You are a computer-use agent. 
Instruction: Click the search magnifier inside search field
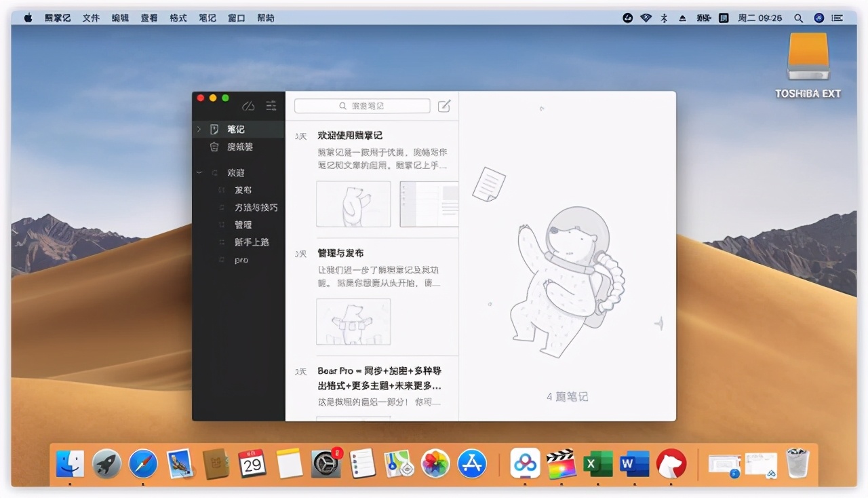pyautogui.click(x=341, y=106)
